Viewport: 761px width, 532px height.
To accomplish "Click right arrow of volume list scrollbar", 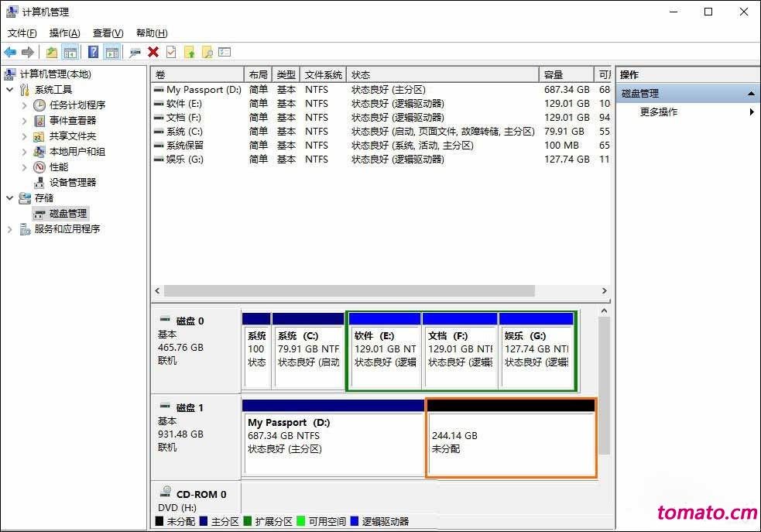I will coord(605,290).
